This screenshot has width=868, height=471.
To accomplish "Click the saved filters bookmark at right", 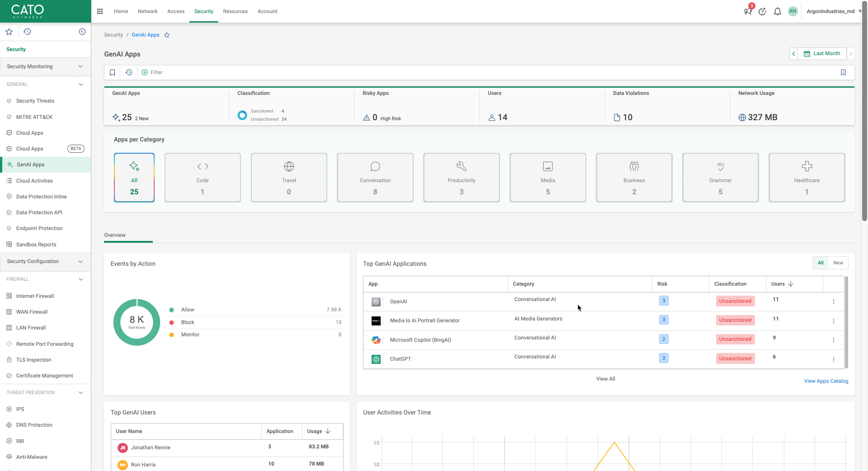I will coord(843,72).
